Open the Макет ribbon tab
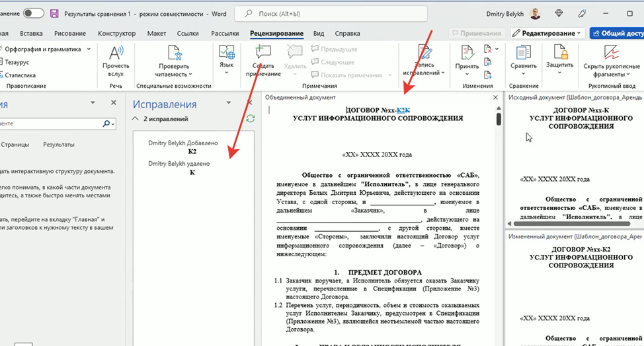This screenshot has width=644, height=346. (x=157, y=33)
